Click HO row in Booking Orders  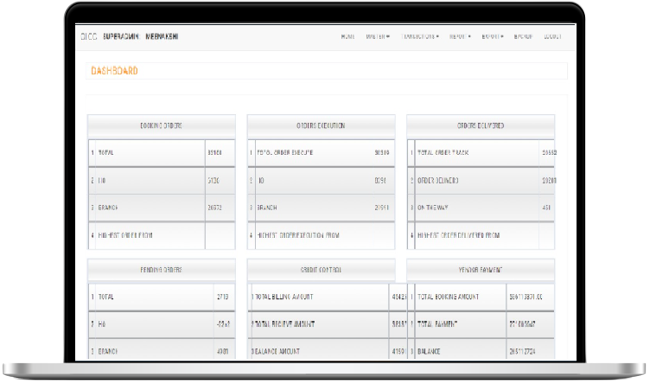[161, 181]
